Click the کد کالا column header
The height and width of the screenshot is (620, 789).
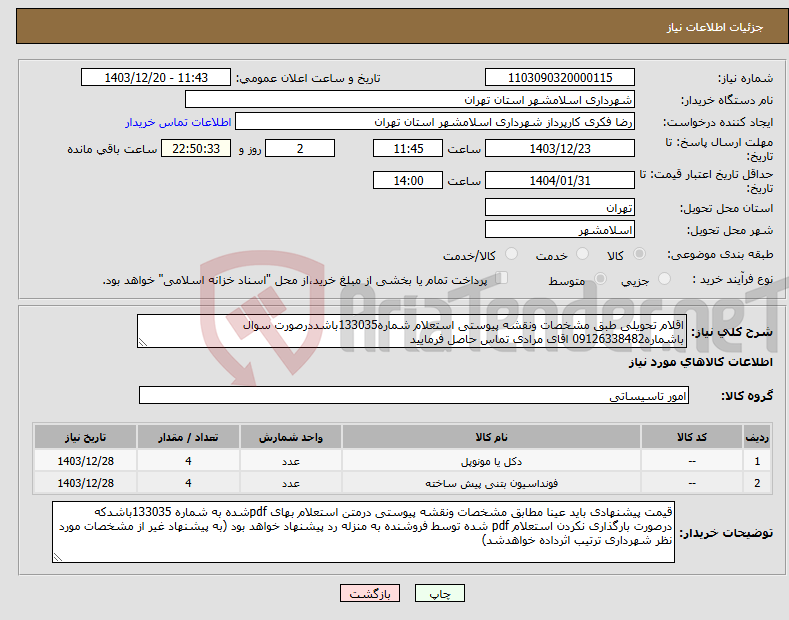click(x=692, y=437)
